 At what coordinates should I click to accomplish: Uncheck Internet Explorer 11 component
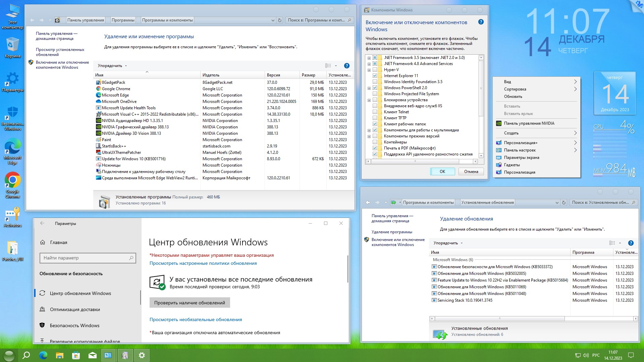coord(375,76)
